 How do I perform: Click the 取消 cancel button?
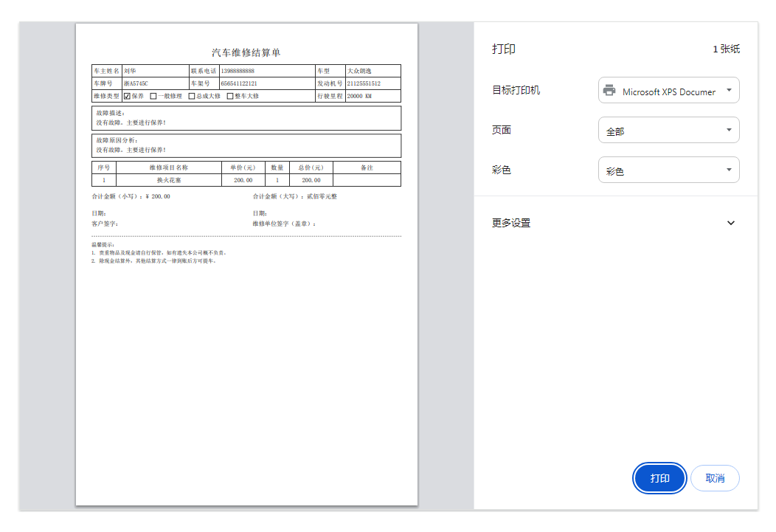[x=715, y=478]
